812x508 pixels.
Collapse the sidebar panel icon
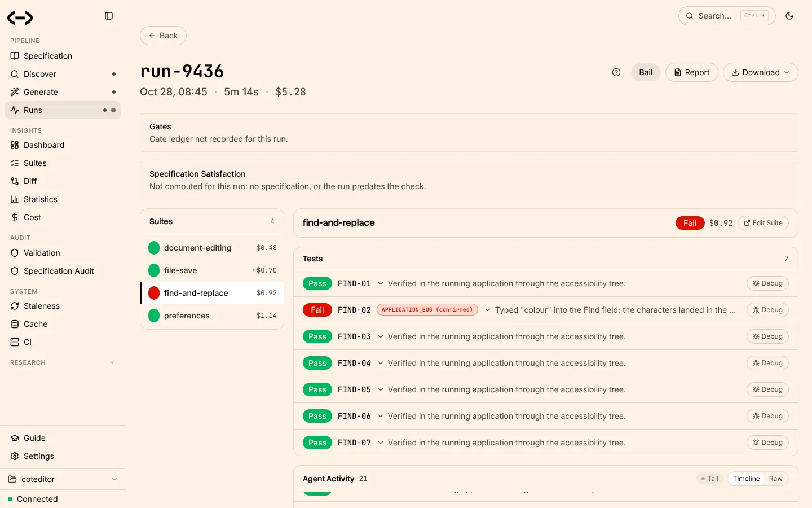pyautogui.click(x=109, y=16)
